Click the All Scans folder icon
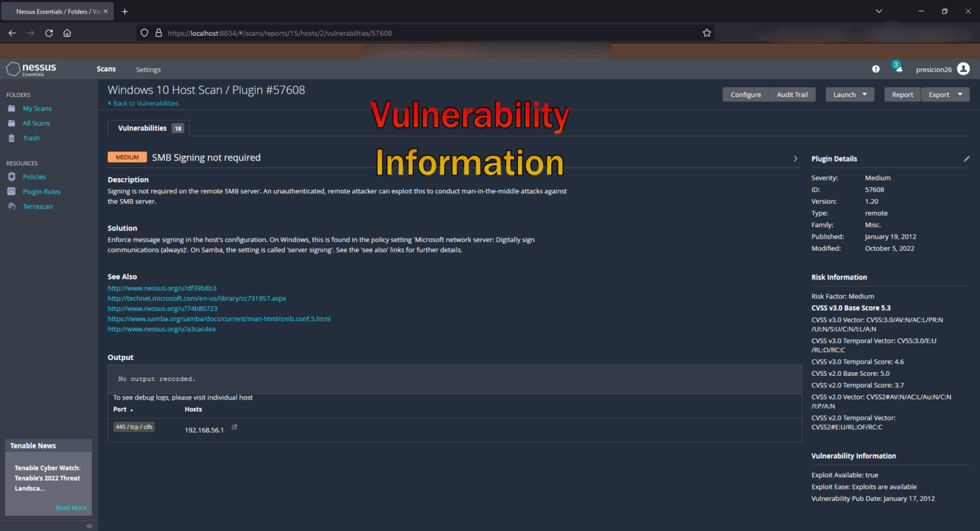This screenshot has height=531, width=980. (x=11, y=123)
